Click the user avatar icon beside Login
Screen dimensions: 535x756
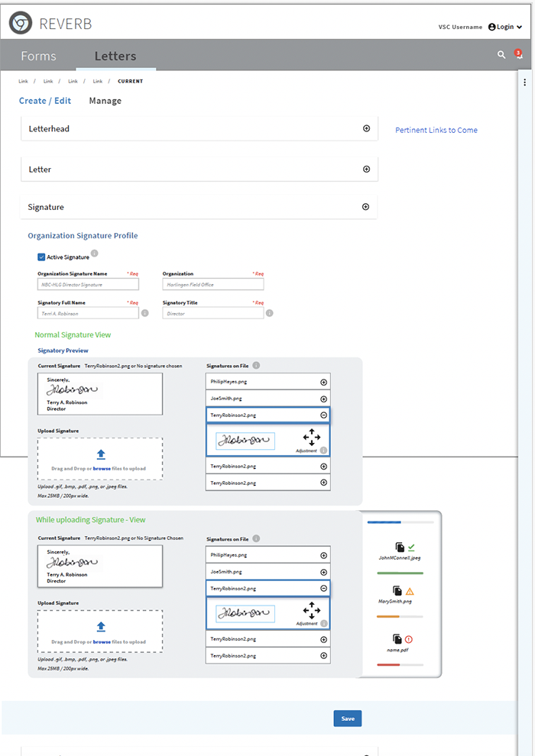491,27
